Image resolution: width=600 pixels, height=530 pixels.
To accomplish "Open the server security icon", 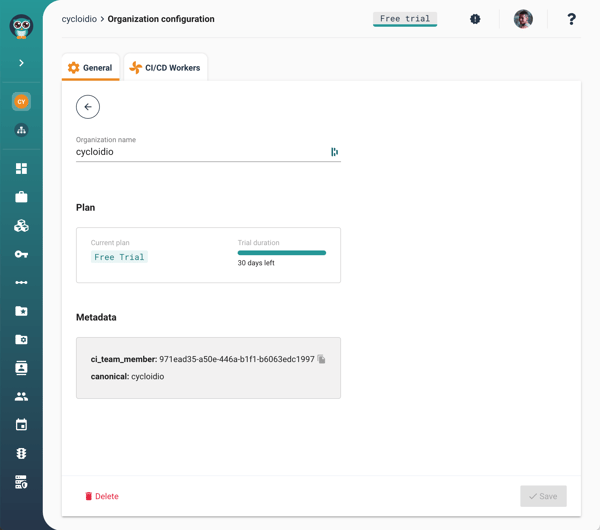I will pos(21,482).
